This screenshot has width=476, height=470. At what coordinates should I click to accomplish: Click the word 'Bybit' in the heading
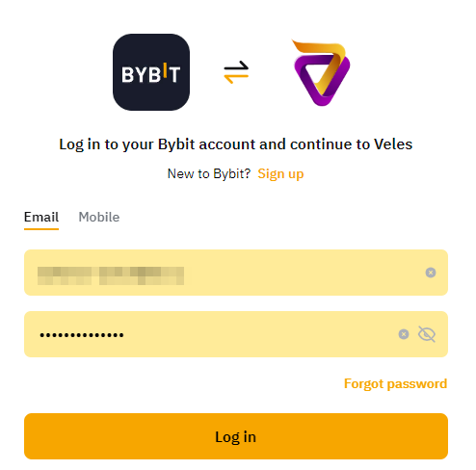tap(176, 144)
